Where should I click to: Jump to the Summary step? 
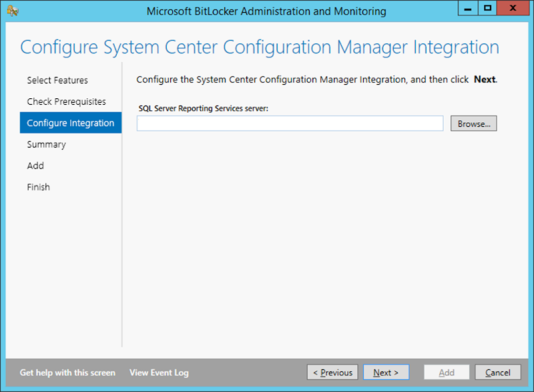[46, 144]
